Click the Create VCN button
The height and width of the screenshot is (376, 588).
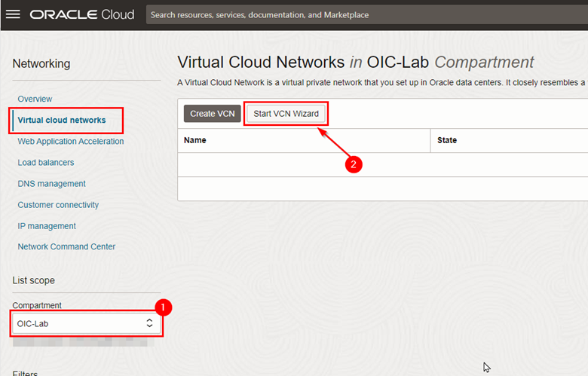pos(213,114)
